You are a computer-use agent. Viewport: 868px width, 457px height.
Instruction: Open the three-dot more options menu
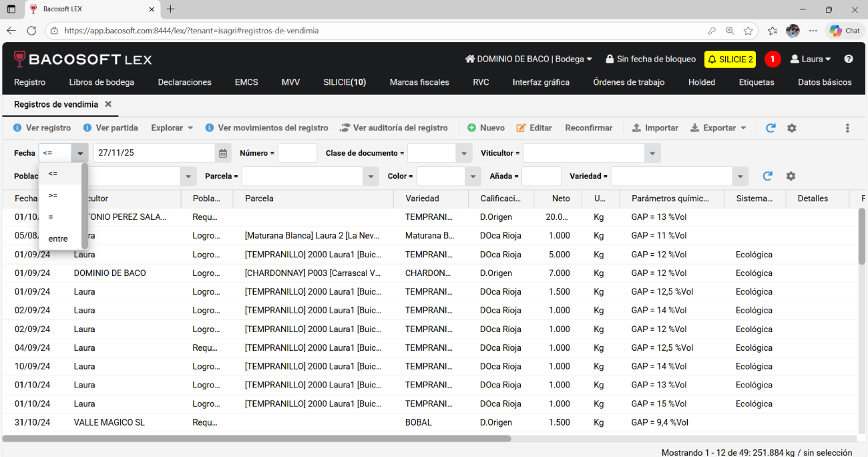pyautogui.click(x=847, y=128)
